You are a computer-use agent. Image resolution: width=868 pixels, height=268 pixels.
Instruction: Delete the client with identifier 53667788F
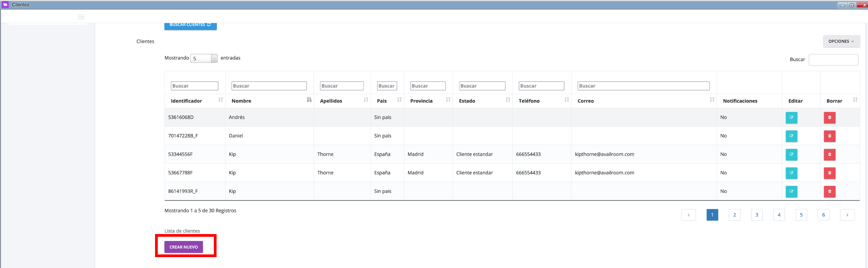pyautogui.click(x=829, y=173)
